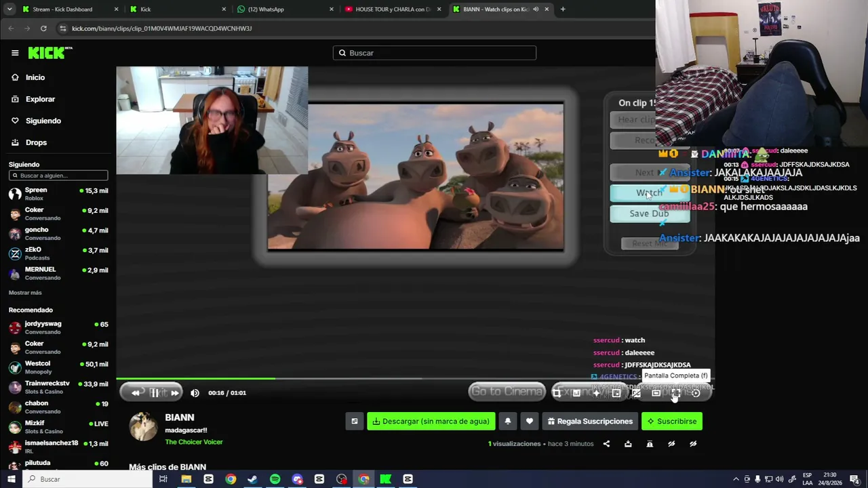Open ismaelsanchez18 recommended channel

58,447
